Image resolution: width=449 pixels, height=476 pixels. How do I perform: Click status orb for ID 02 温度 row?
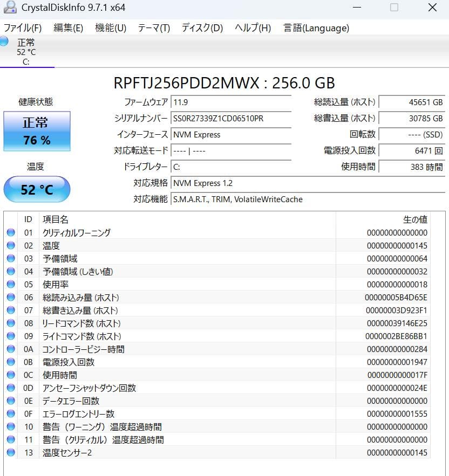click(11, 245)
